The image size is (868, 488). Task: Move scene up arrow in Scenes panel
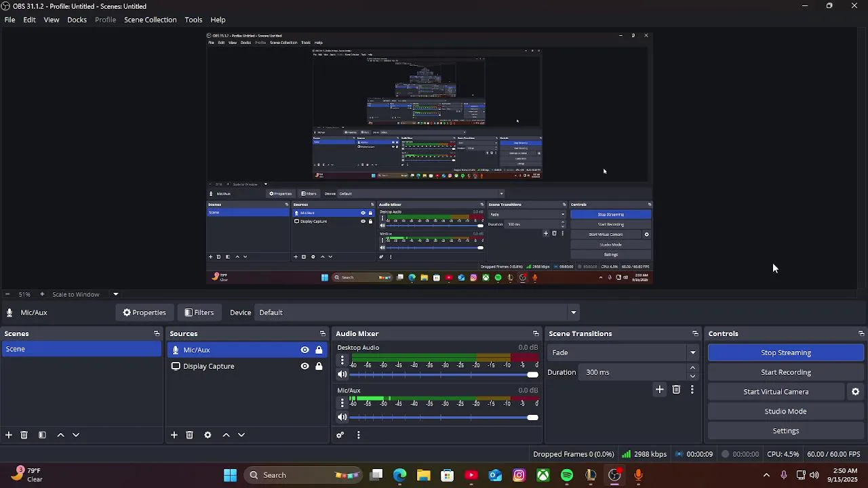(60, 435)
